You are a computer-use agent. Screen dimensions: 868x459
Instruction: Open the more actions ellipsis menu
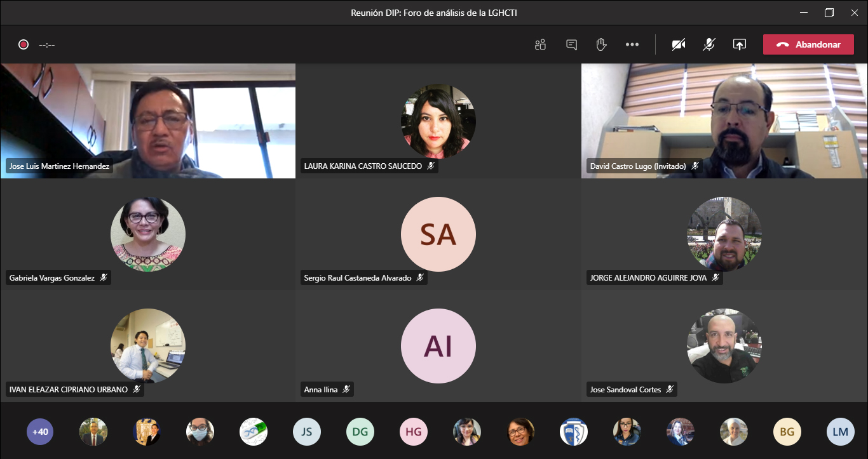point(632,44)
